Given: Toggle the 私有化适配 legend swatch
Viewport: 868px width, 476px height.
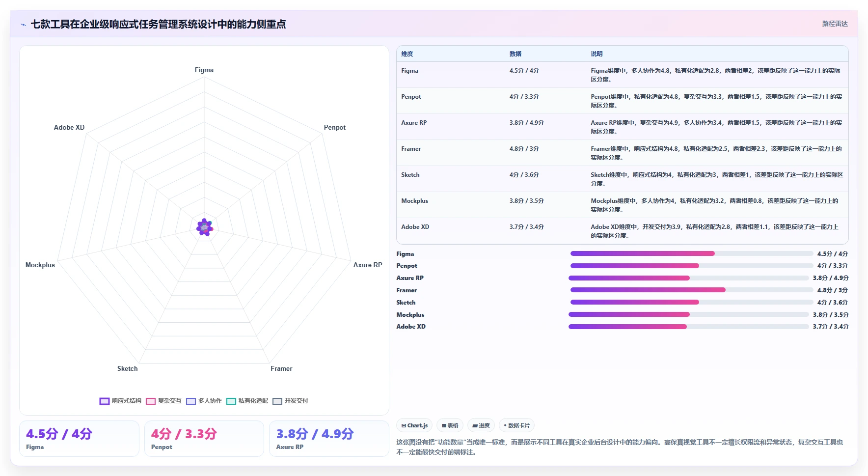Looking at the screenshot, I should pyautogui.click(x=231, y=401).
